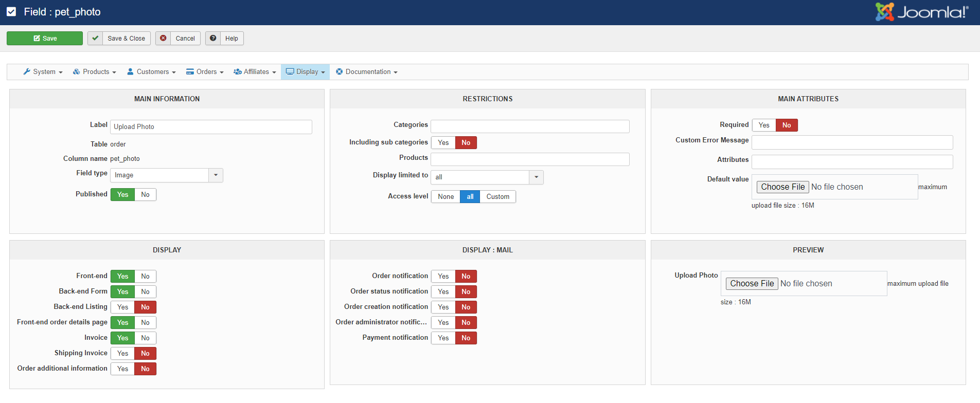Set Required to Yes
This screenshot has width=980, height=403.
pyautogui.click(x=764, y=125)
